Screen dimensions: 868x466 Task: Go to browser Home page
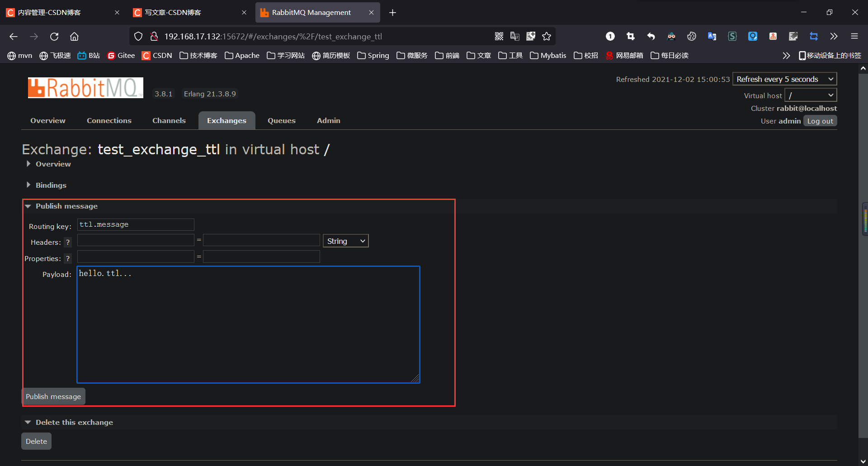(x=74, y=36)
